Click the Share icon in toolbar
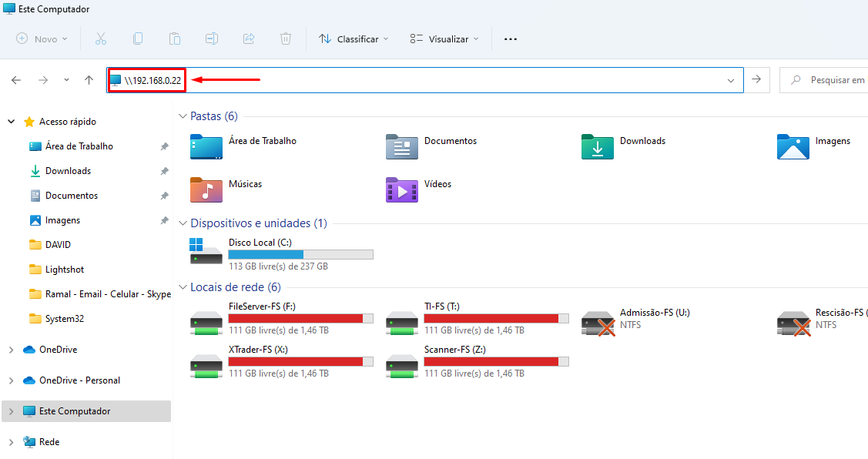Viewport: 868px width, 459px height. click(x=249, y=39)
